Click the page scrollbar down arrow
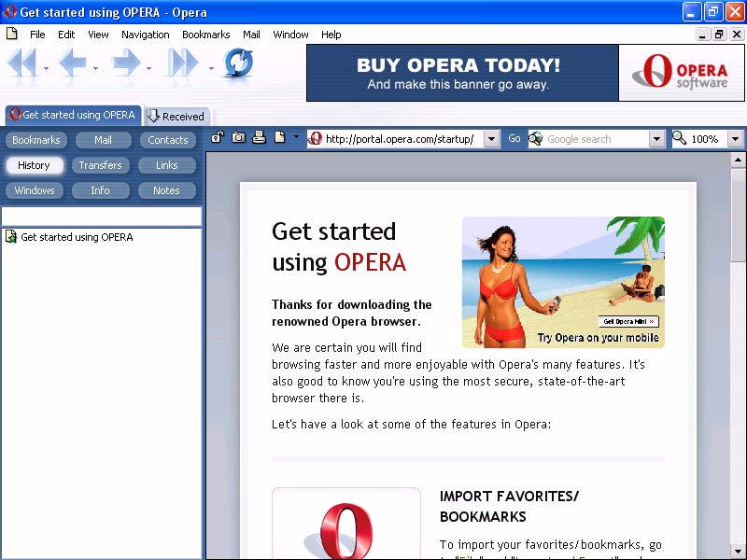This screenshot has width=747, height=560. click(738, 551)
